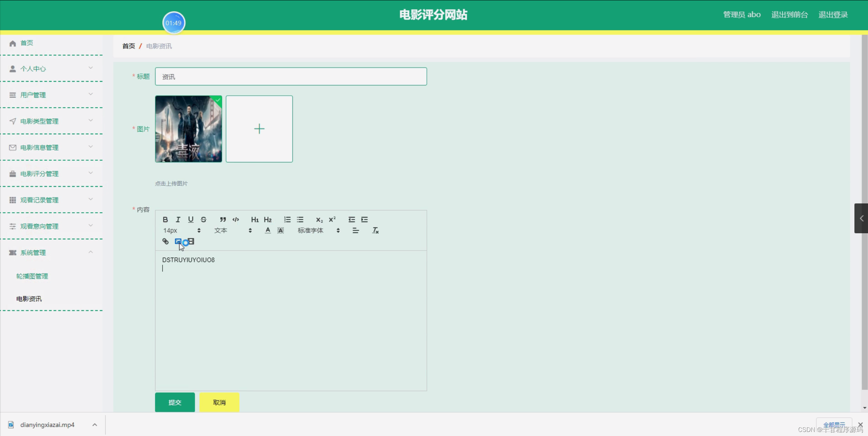Open the text color picker

(268, 231)
